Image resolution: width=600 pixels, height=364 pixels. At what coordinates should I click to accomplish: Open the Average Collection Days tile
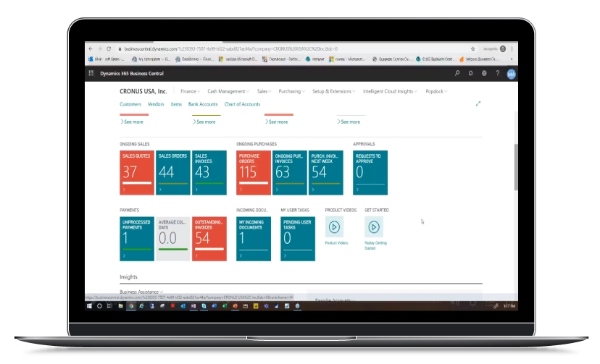pos(173,239)
